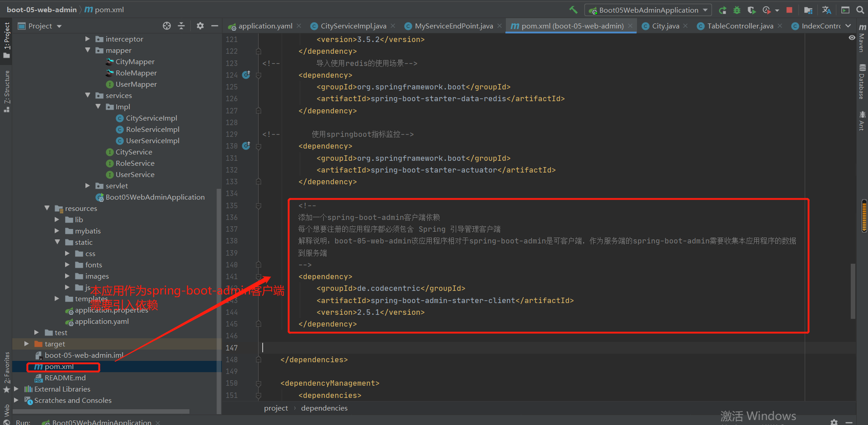The image size is (868, 425).
Task: Click the Project panel horizontal scrollbar
Action: [x=101, y=411]
